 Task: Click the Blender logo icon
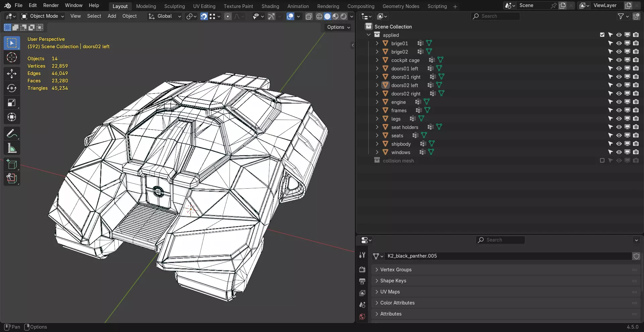pyautogui.click(x=7, y=6)
